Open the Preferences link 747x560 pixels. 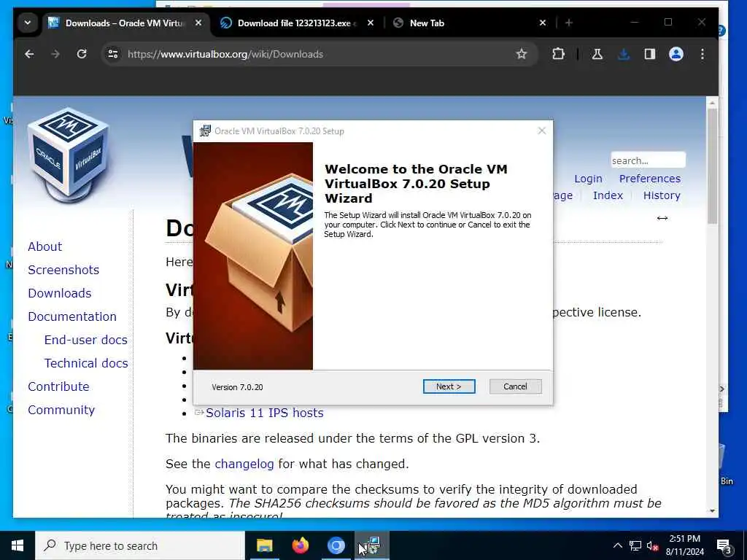tap(649, 179)
